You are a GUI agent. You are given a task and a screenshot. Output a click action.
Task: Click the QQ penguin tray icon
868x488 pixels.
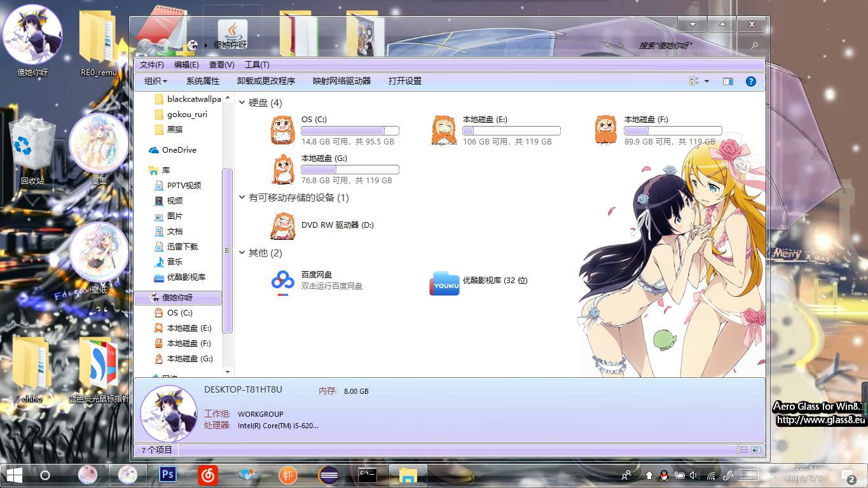(664, 474)
